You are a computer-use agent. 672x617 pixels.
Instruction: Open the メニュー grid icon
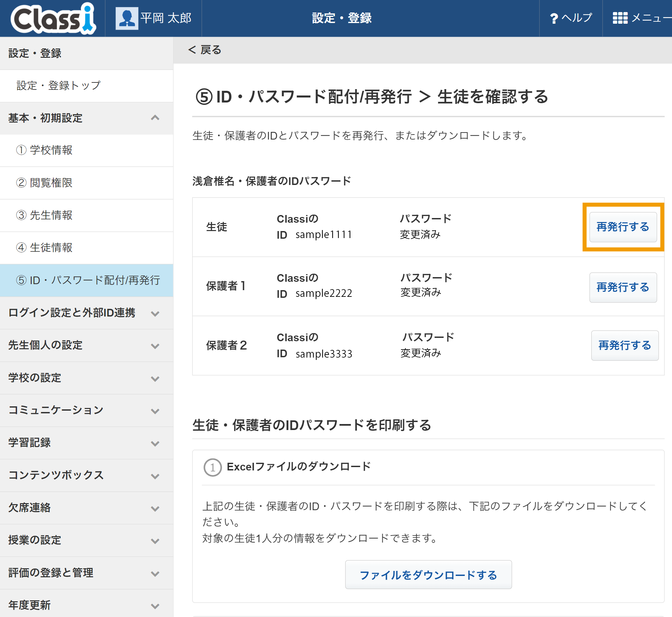[x=620, y=18]
